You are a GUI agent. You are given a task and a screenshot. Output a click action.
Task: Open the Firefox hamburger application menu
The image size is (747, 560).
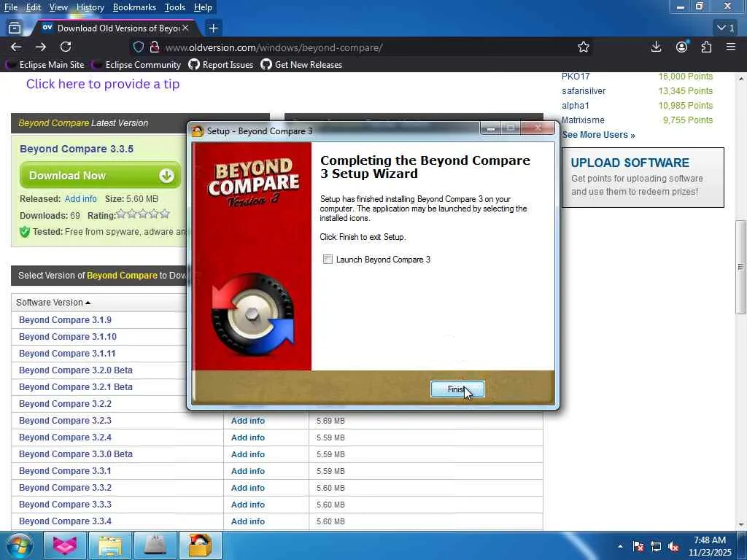(731, 47)
